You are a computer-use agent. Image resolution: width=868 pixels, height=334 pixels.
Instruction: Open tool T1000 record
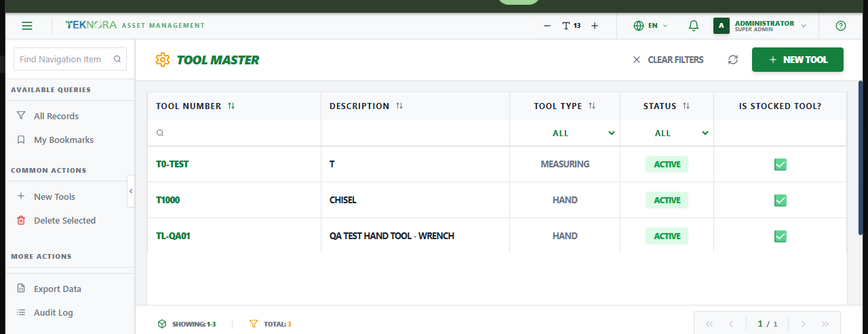pyautogui.click(x=167, y=200)
